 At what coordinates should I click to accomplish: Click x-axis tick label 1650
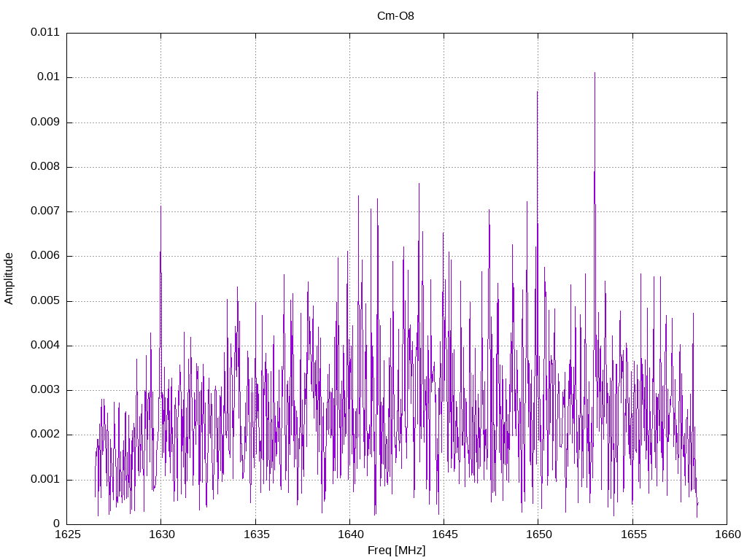pyautogui.click(x=539, y=534)
